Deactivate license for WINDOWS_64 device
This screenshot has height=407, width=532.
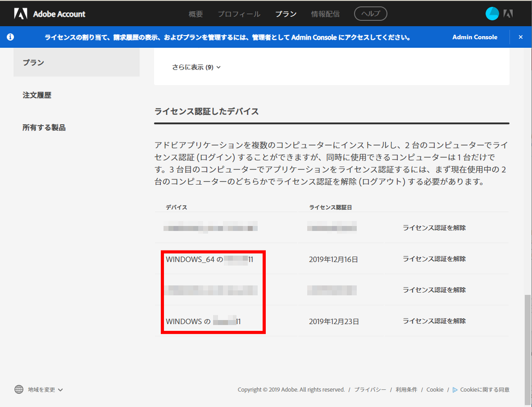(434, 259)
